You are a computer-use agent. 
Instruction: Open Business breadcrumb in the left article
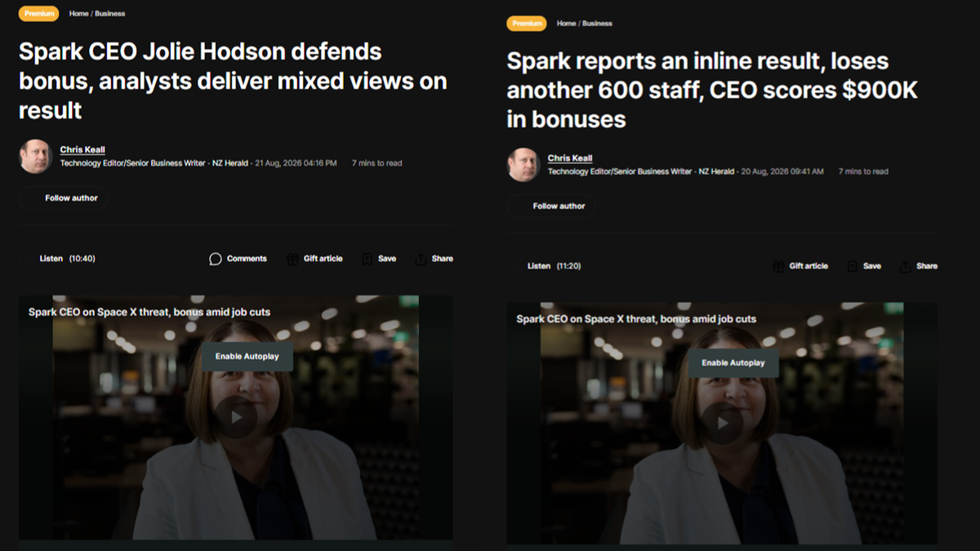(110, 14)
